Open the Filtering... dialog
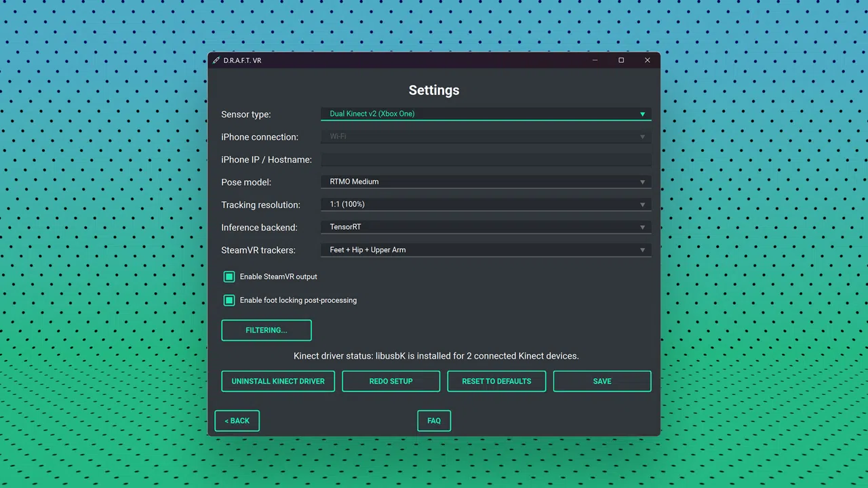This screenshot has width=868, height=488. pos(267,330)
